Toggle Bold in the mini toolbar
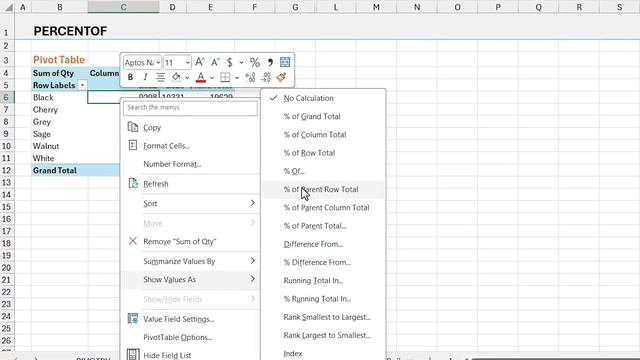Screen dimensions: 640x360 130,77
